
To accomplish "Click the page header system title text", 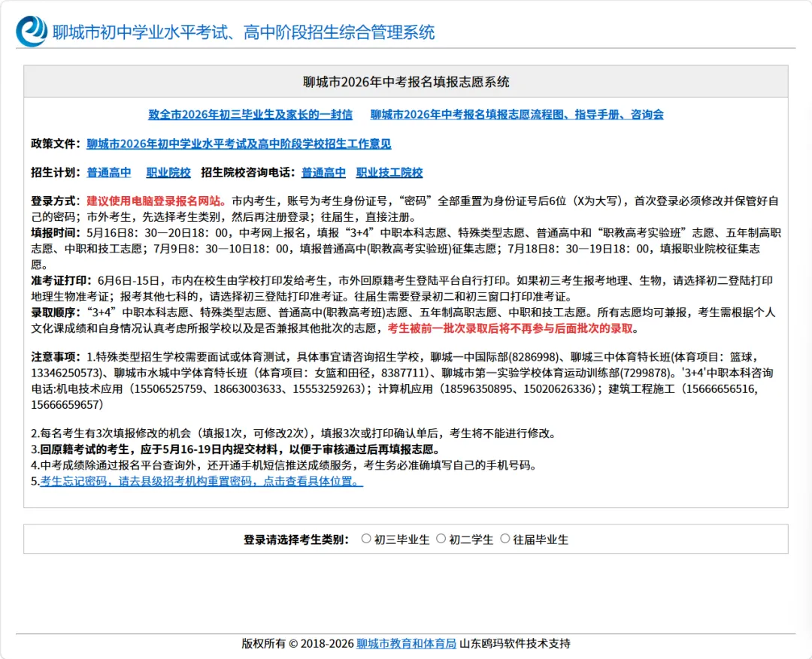I will coord(244,32).
